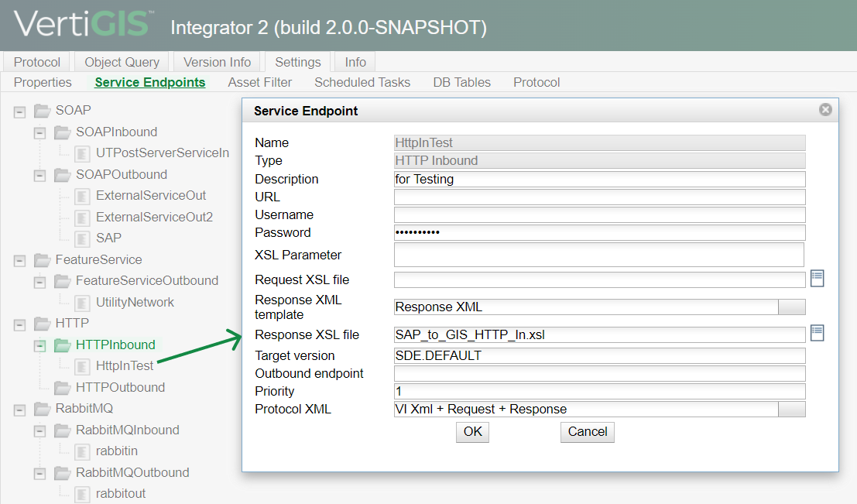Collapse the FeatureServiceOutbound tree node
Image resolution: width=857 pixels, height=504 pixels.
(x=40, y=282)
